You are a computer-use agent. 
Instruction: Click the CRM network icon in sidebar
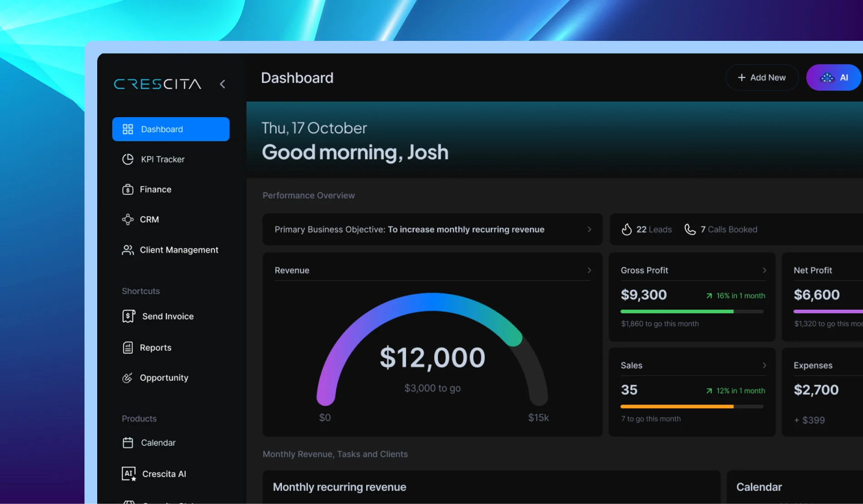click(x=128, y=219)
